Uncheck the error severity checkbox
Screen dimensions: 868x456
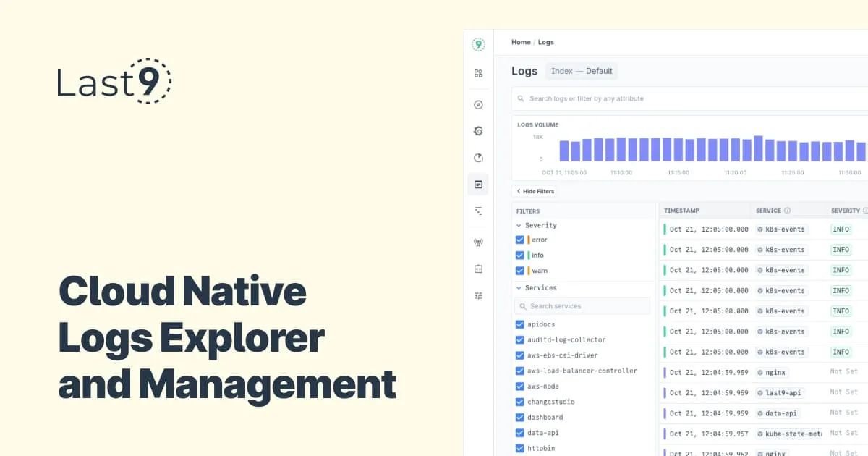tap(519, 240)
